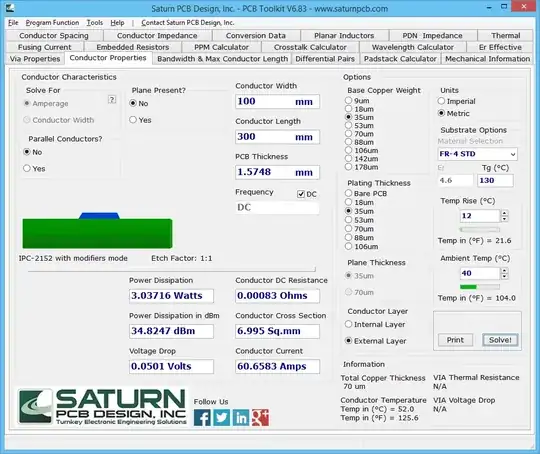Open the LinkedIn follow icon
The image size is (540, 454).
(241, 417)
